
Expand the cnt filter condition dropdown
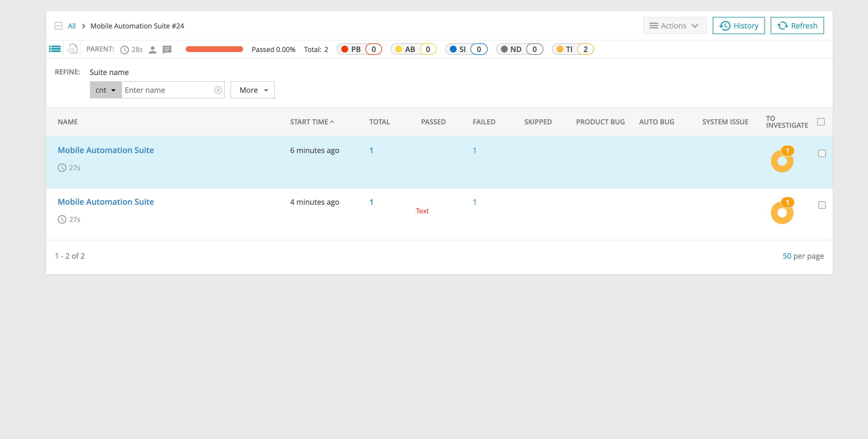(105, 90)
